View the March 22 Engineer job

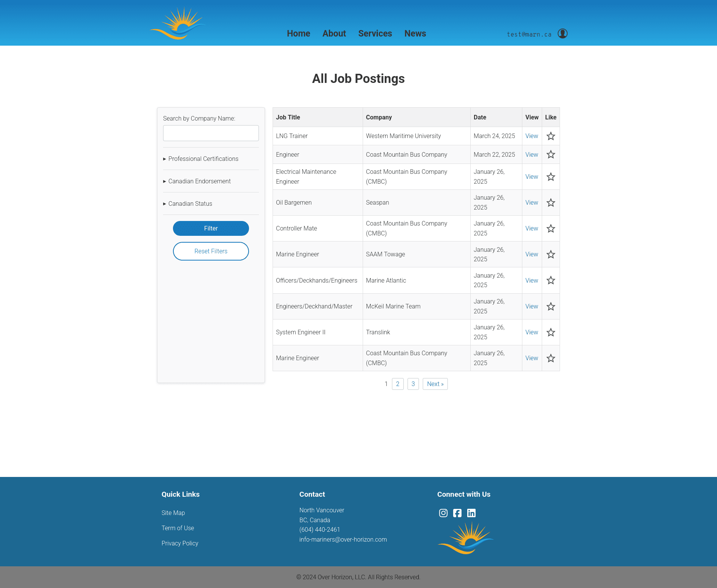pyautogui.click(x=531, y=154)
